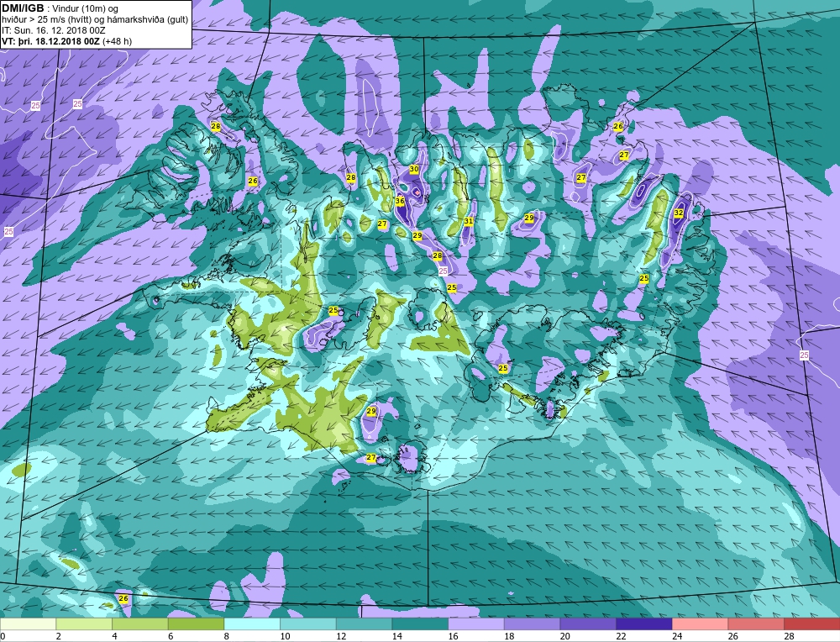The width and height of the screenshot is (840, 642).
Task: Pick the pink swatch between 24 and 26
Action: pyautogui.click(x=700, y=624)
